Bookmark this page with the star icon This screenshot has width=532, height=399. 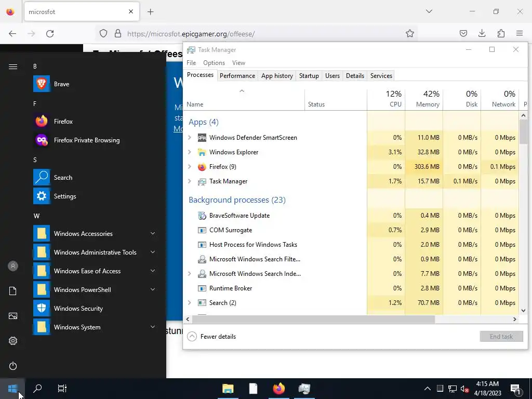click(410, 33)
